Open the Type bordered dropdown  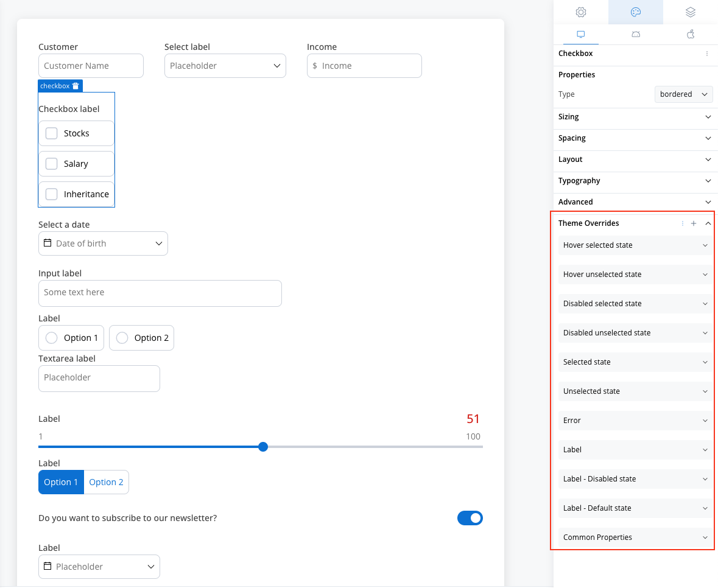[684, 94]
